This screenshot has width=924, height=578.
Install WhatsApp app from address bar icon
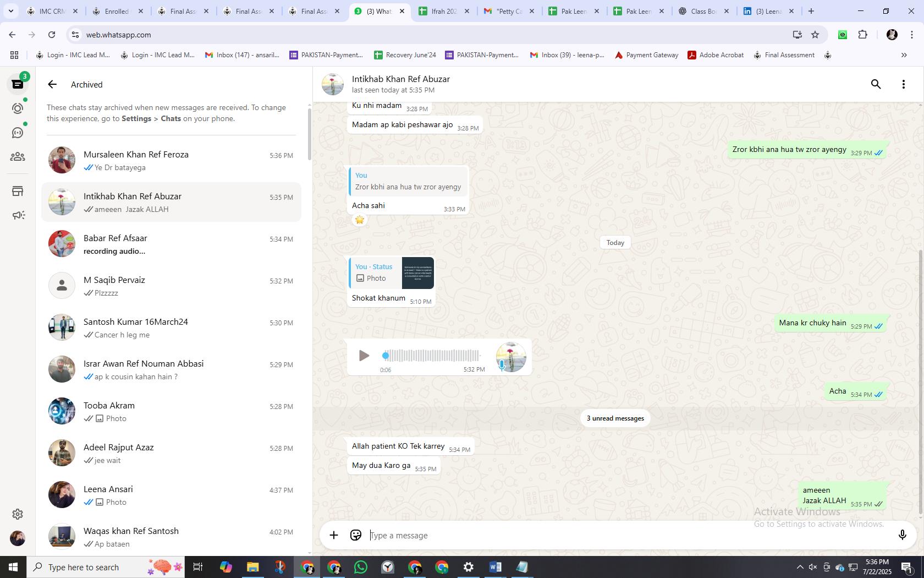797,35
